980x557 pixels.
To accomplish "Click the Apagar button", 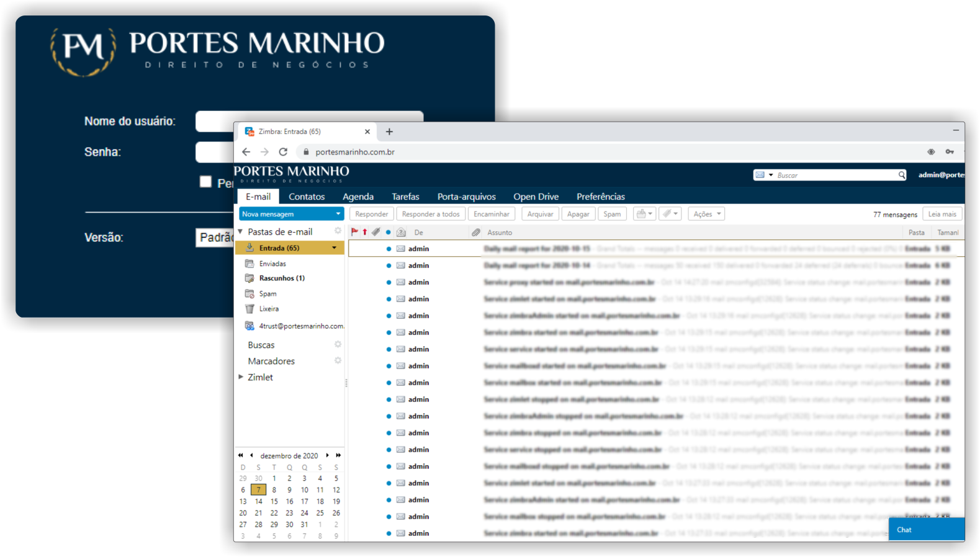I will click(578, 214).
